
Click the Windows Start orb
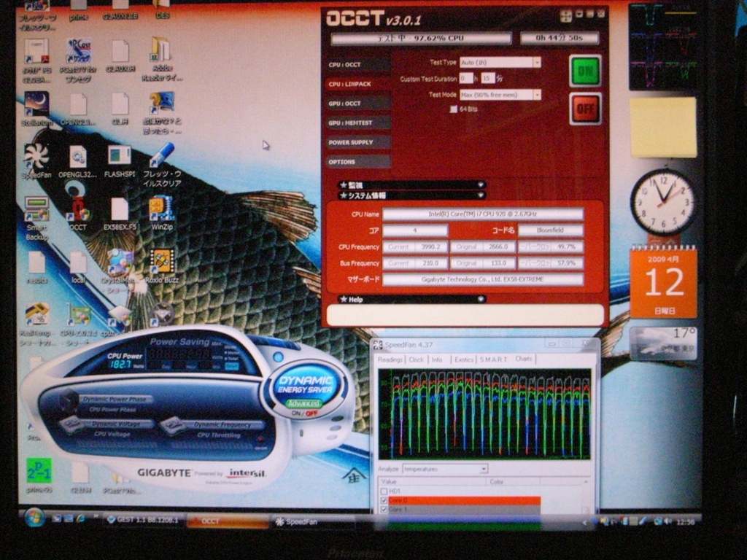point(34,518)
